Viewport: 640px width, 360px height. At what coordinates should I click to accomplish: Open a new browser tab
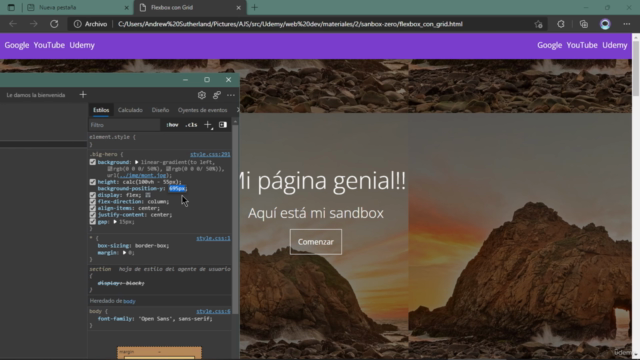pyautogui.click(x=254, y=7)
